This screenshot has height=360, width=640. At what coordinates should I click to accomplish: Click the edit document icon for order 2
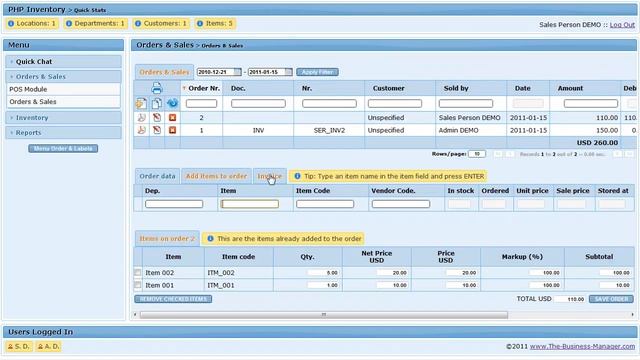[157, 118]
